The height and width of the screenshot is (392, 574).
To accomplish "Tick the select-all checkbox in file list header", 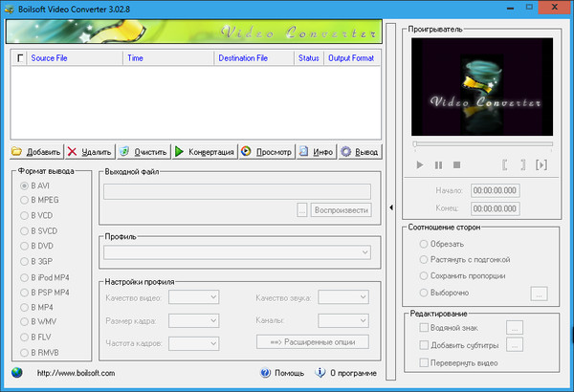I will pyautogui.click(x=19, y=58).
